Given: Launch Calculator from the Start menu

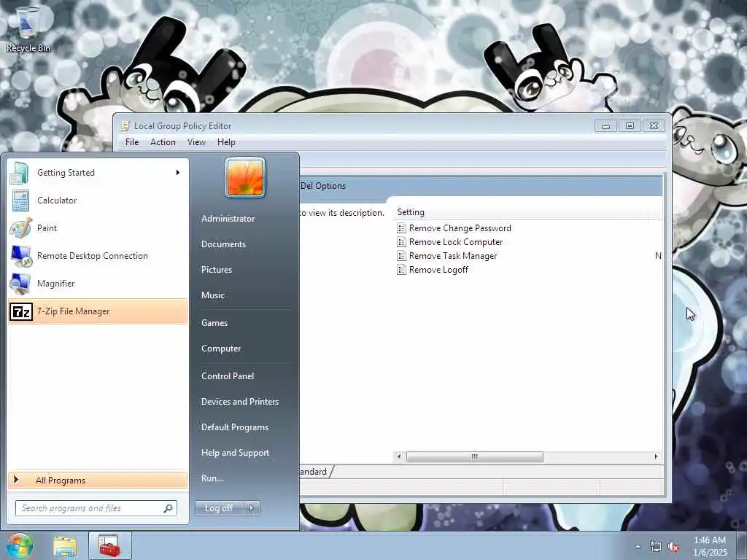Looking at the screenshot, I should tap(98, 201).
